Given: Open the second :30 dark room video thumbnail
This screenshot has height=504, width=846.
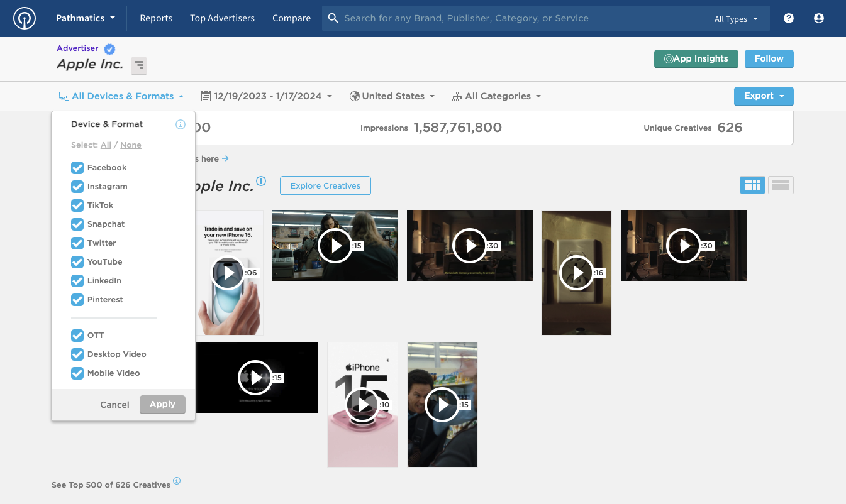Looking at the screenshot, I should (684, 246).
